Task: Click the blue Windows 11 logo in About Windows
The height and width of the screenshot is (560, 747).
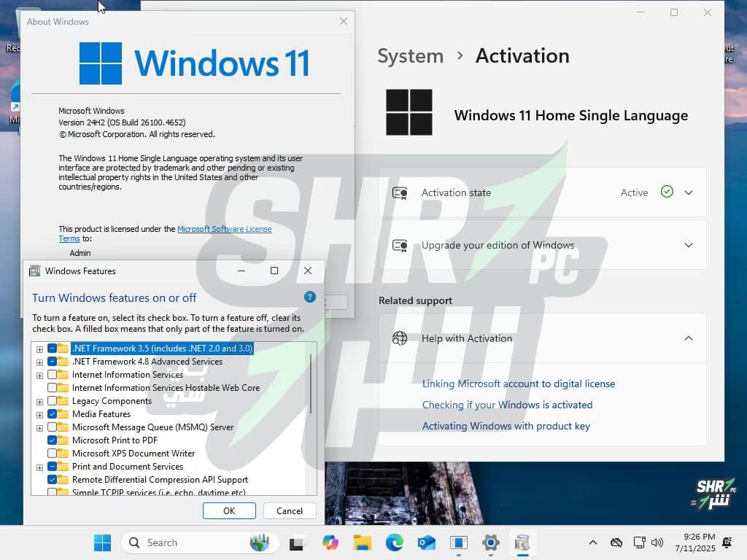Action: point(101,63)
